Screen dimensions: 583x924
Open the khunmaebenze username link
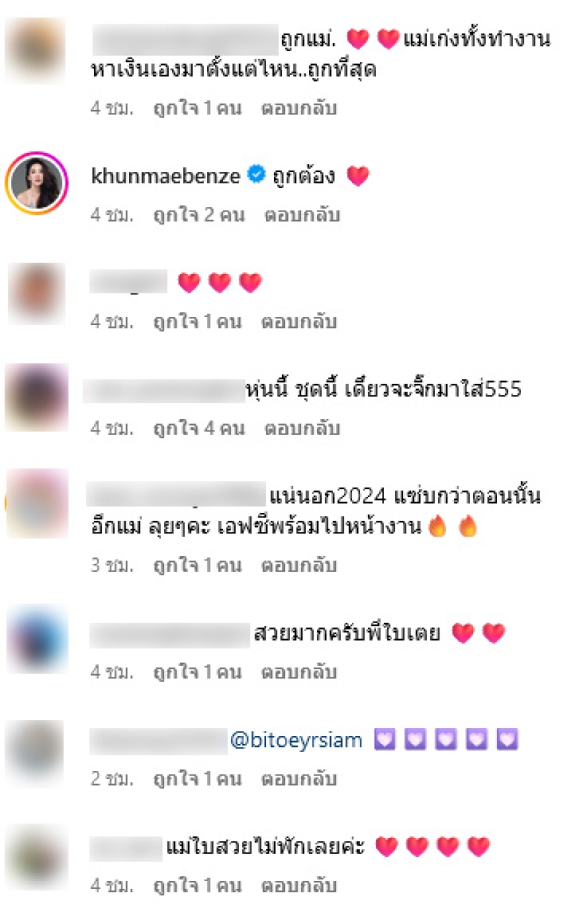click(166, 176)
